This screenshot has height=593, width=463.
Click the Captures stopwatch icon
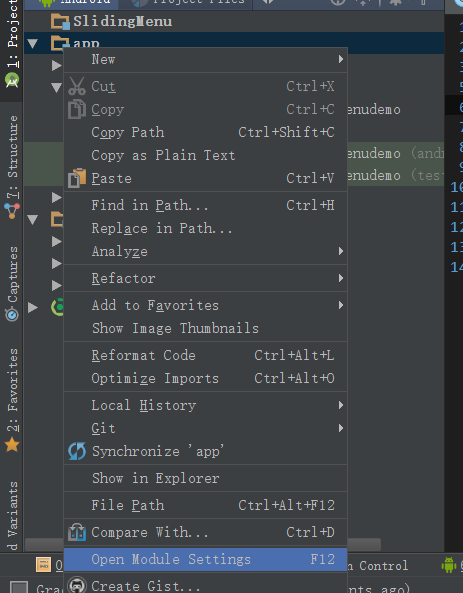pos(12,314)
